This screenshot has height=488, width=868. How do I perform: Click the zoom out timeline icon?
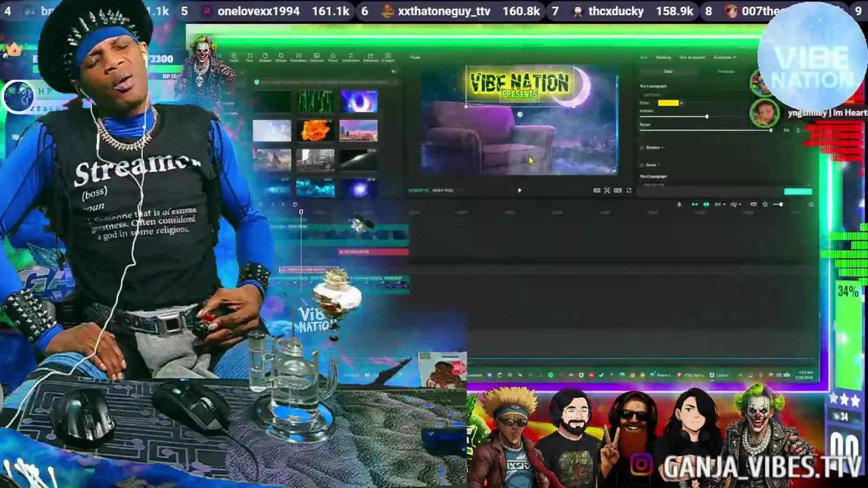tap(765, 204)
